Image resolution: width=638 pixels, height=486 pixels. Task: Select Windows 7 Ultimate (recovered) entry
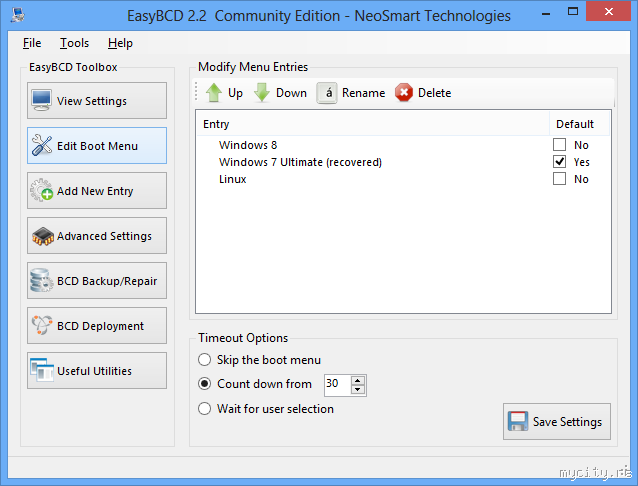[x=300, y=162]
